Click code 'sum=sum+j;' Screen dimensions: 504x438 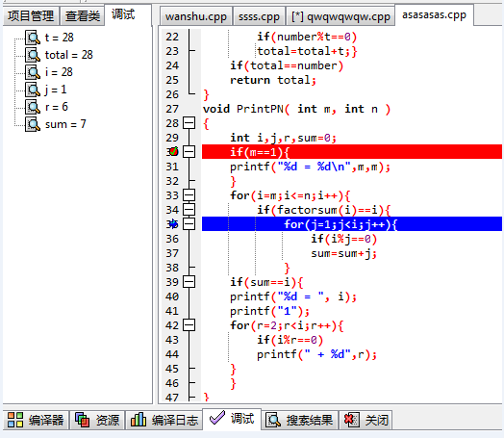point(343,253)
